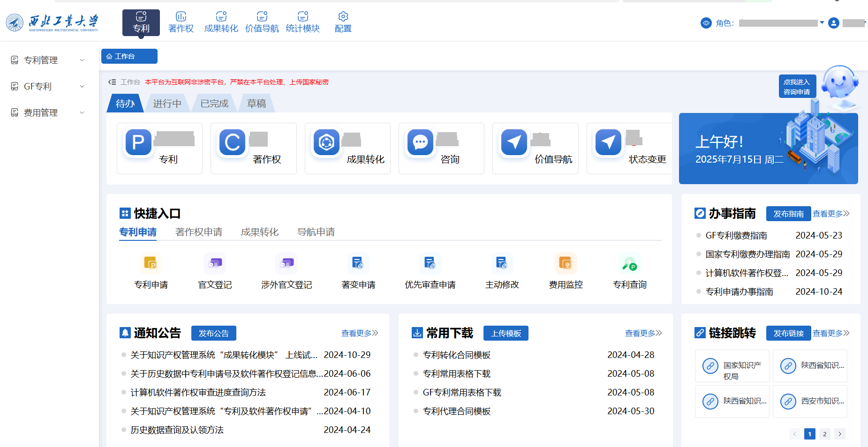Launch the 专利查询 search icon
868x447 pixels.
coord(629,264)
